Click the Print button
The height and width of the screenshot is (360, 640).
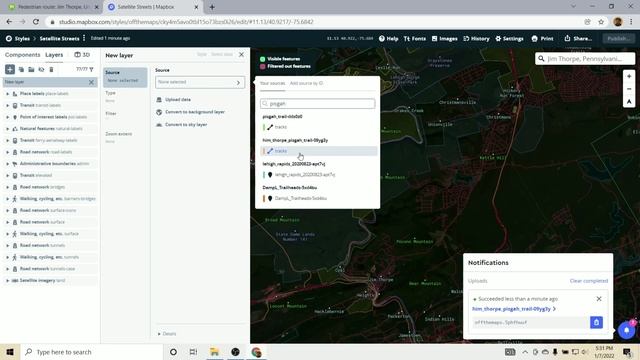(x=542, y=38)
